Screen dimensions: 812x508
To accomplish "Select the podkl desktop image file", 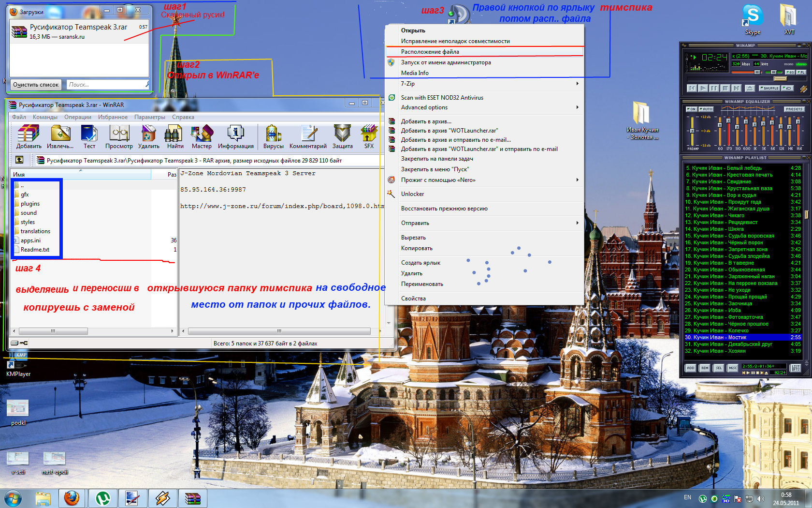I will (18, 412).
